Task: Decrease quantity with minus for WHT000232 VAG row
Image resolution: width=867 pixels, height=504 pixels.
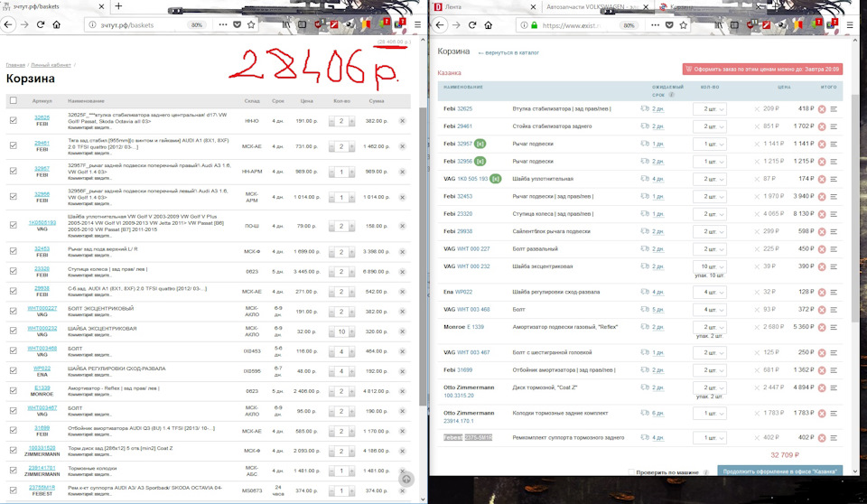Action: click(331, 332)
